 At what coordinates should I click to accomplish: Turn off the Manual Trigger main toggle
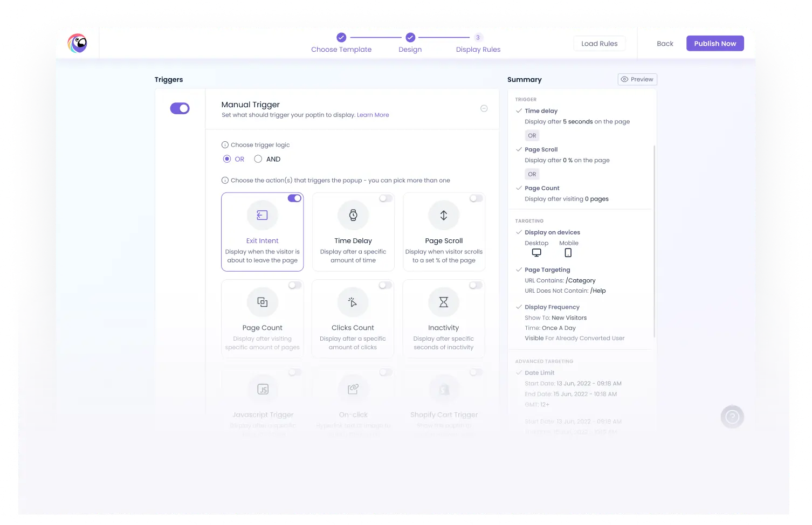point(180,108)
